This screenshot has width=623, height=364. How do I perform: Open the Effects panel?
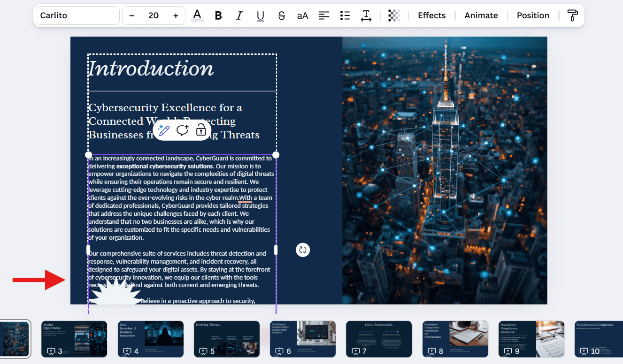pos(431,15)
